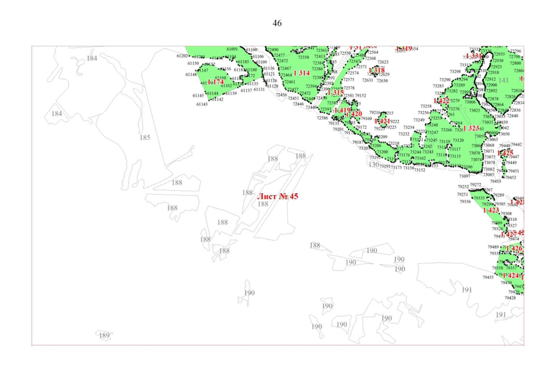
Task: Click boundary point label 79435
Action: 488,277
